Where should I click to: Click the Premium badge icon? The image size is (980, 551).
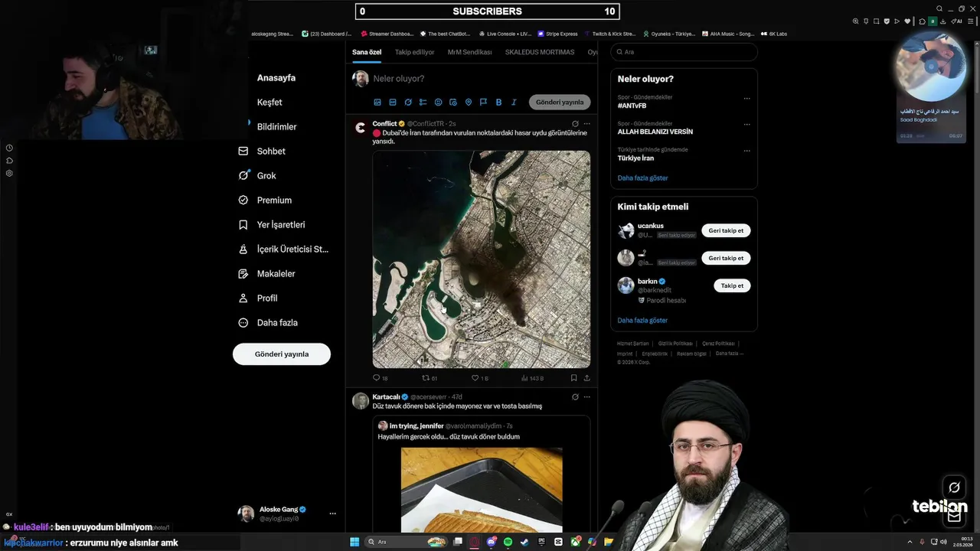point(243,201)
